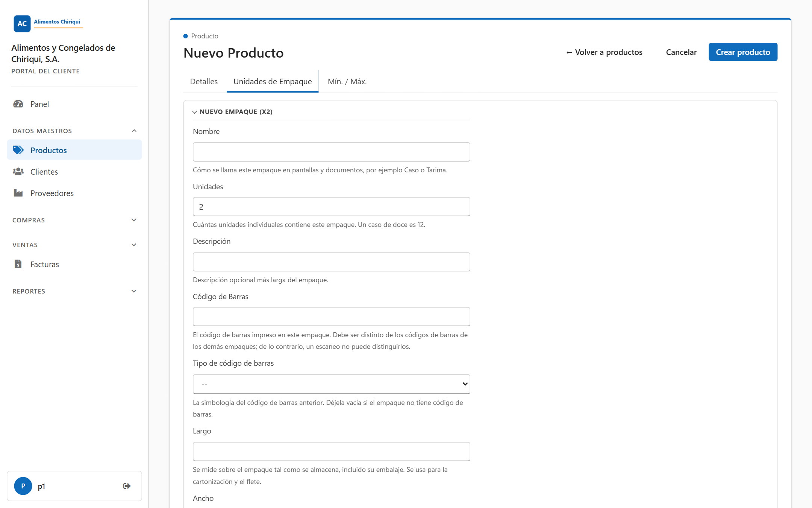Click the Facturas invoice icon
This screenshot has width=812, height=508.
[18, 264]
